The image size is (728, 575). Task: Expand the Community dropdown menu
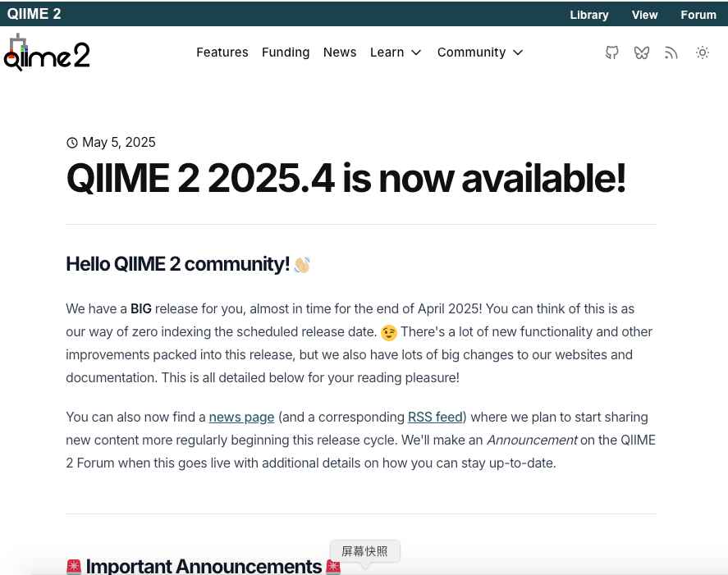pos(480,52)
